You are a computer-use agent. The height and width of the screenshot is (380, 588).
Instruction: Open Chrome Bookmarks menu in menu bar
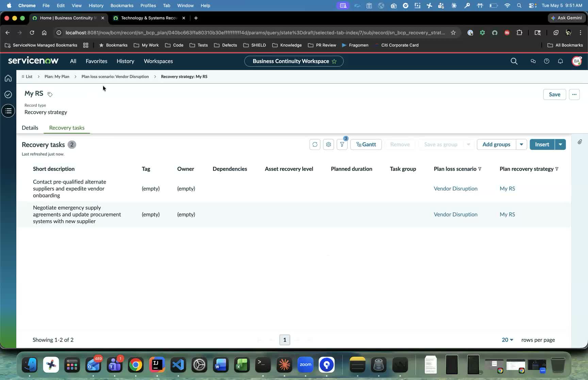click(x=122, y=5)
